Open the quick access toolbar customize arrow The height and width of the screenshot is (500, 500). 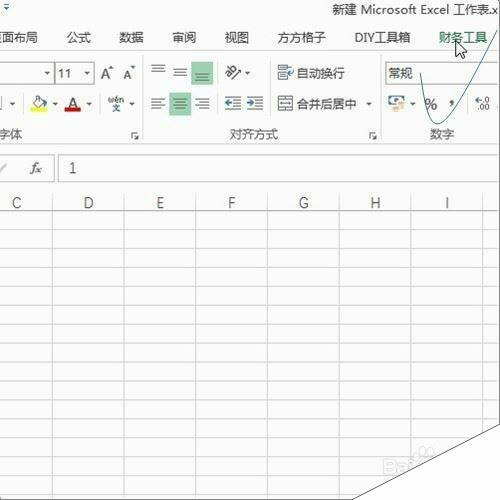click(x=6, y=7)
